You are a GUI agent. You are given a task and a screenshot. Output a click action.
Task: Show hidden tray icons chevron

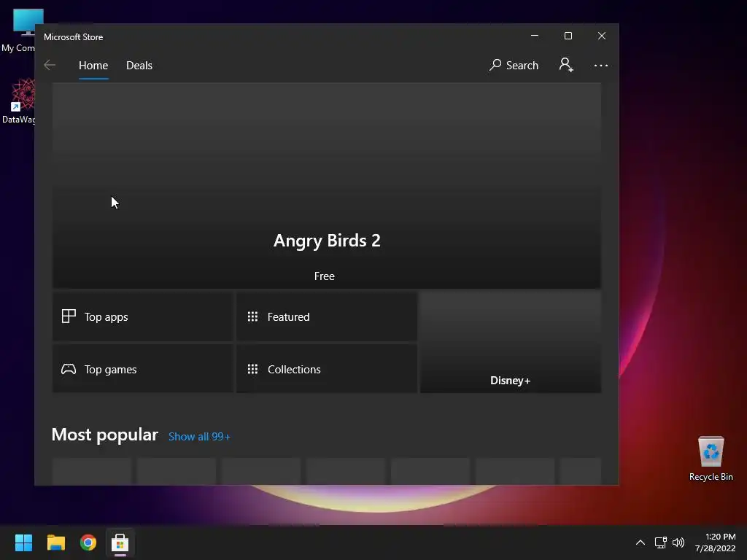[640, 542]
